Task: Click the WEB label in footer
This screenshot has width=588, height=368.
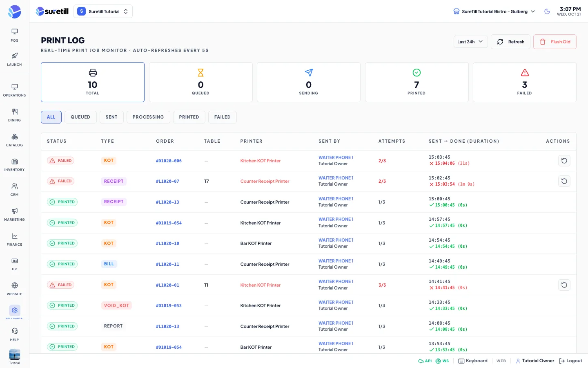Action: coord(501,361)
